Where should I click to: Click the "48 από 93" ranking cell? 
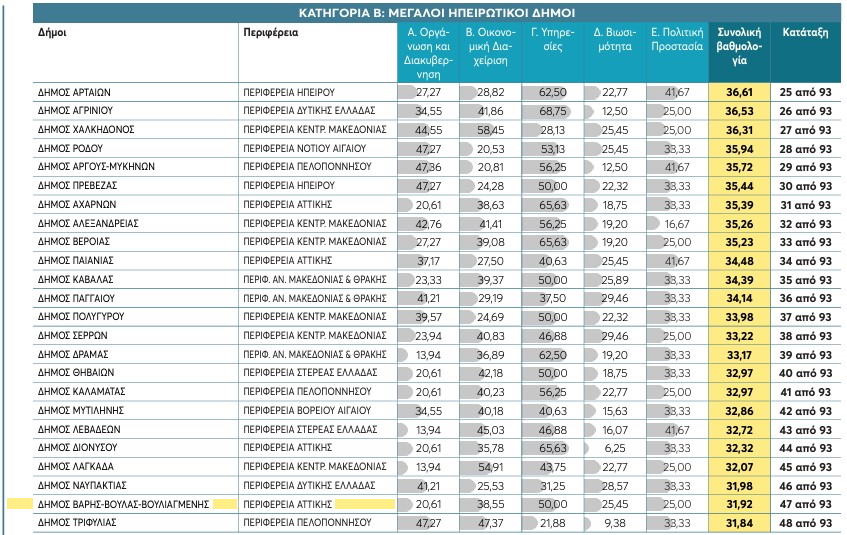click(x=805, y=523)
